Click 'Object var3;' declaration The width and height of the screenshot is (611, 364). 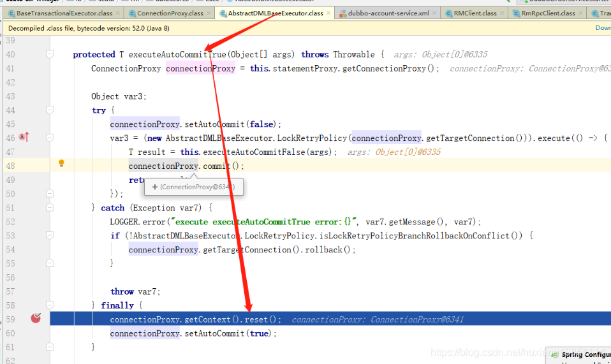pos(119,96)
